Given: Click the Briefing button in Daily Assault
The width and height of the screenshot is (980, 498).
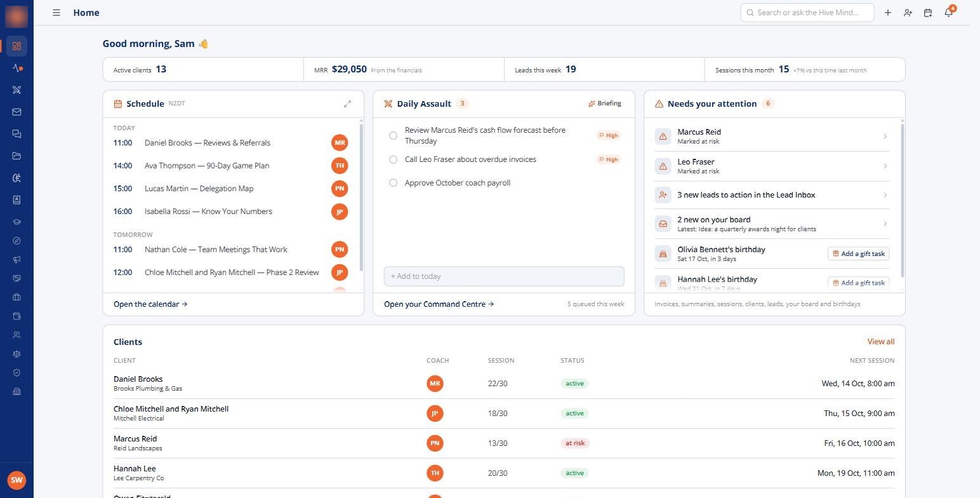Looking at the screenshot, I should click(x=604, y=104).
